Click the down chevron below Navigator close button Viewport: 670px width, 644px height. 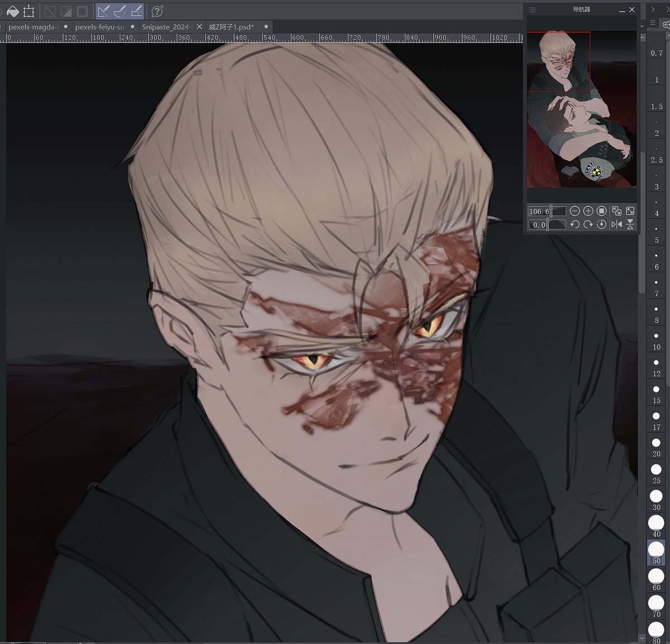[642, 26]
